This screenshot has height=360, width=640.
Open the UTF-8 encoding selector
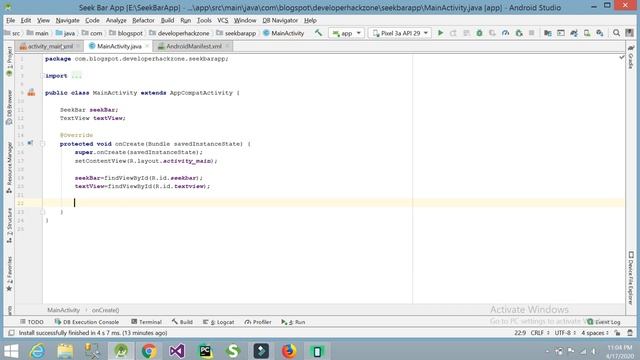tap(565, 333)
